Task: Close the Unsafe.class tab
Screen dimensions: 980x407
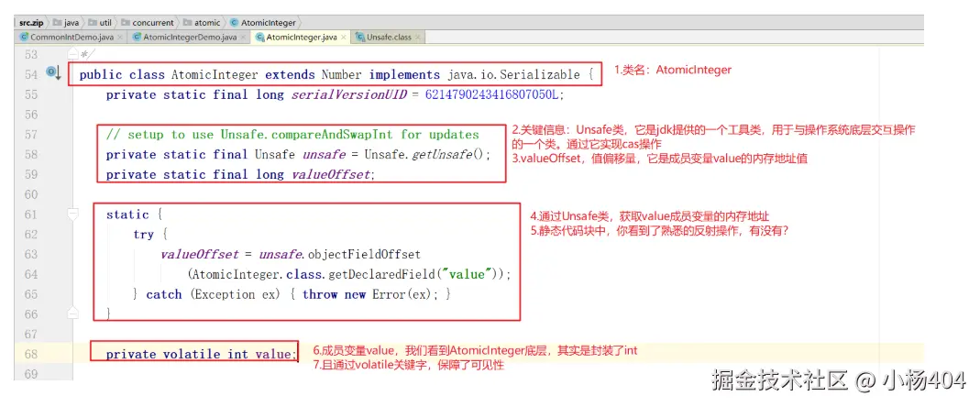Action: pos(417,38)
